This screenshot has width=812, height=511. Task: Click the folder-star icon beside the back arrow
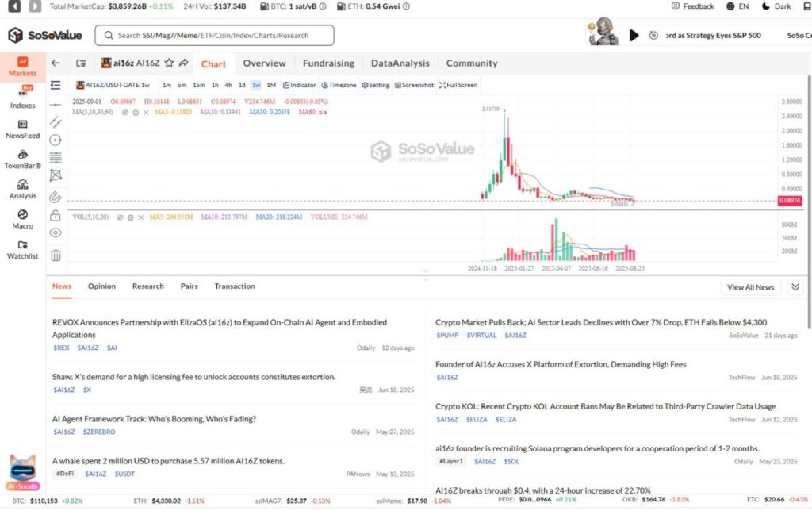coord(81,63)
